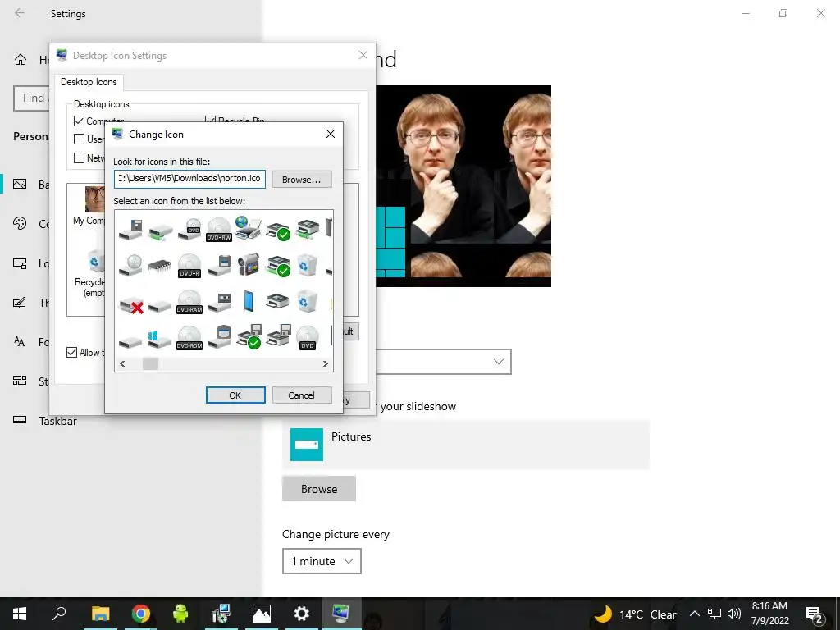Select the DVD-RAM disc icon

(189, 302)
